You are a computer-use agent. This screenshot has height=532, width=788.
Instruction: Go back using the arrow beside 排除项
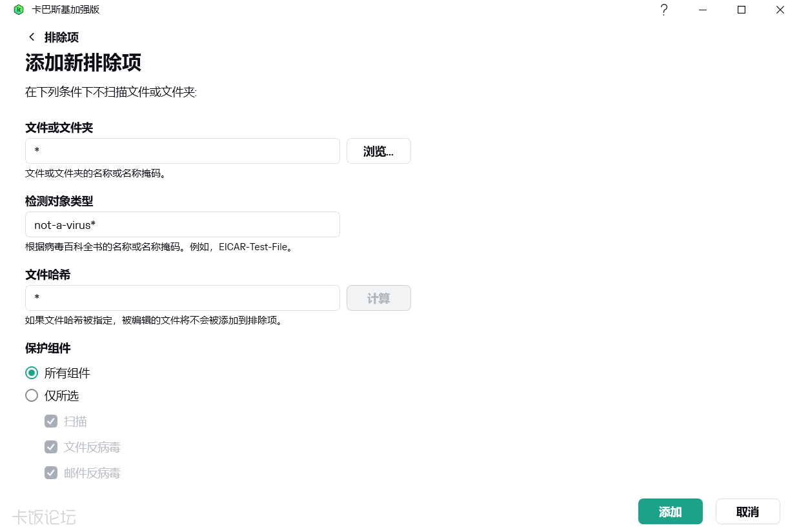pyautogui.click(x=32, y=37)
